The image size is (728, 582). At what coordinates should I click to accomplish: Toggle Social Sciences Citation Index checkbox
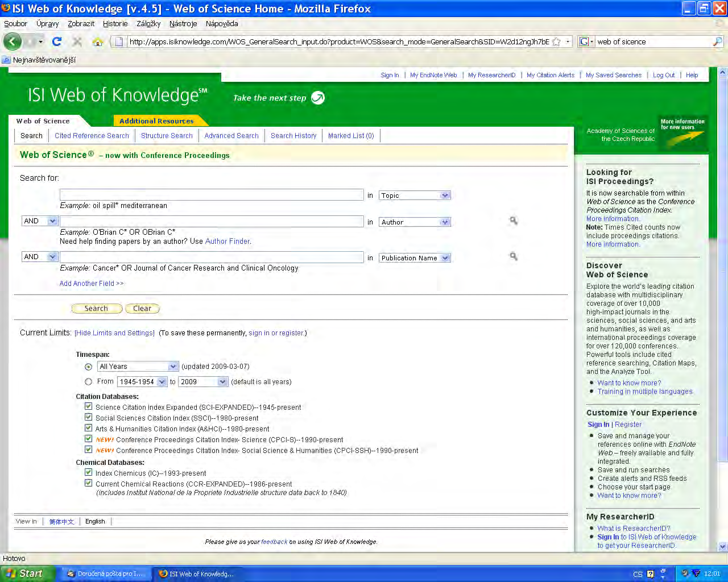coord(88,417)
